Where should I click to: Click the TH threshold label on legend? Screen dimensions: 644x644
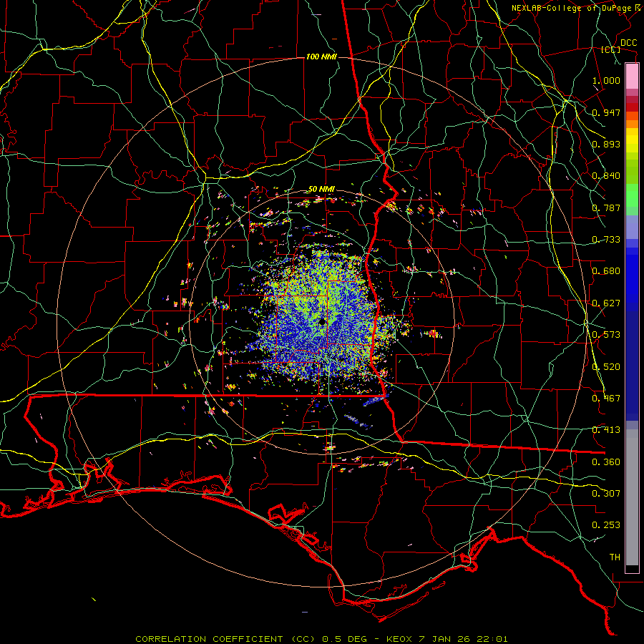point(615,557)
